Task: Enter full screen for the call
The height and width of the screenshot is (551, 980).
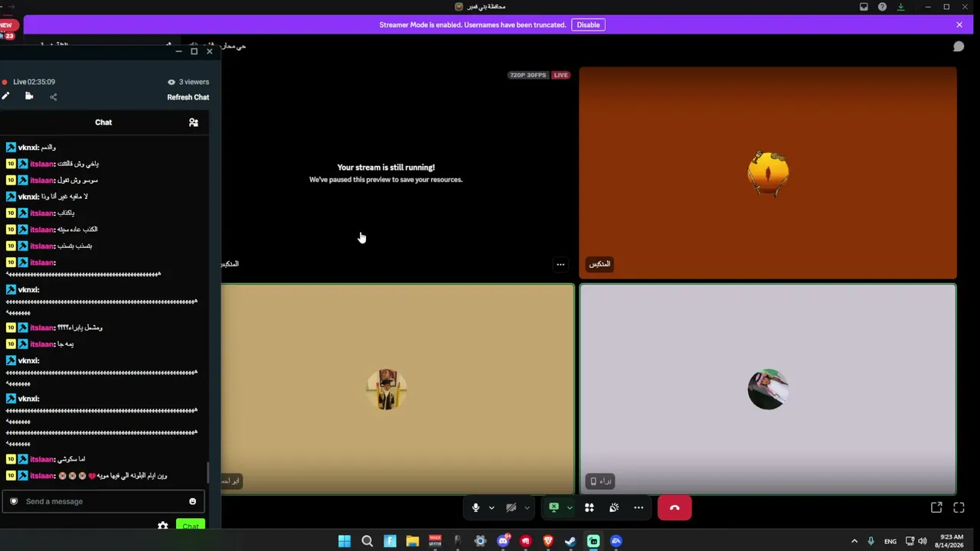Action: 959,507
